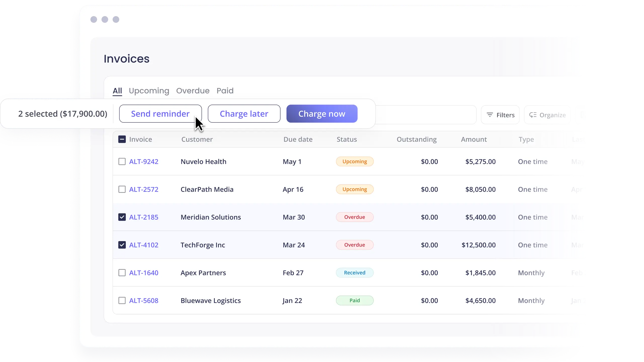Open the Organize button

point(547,115)
